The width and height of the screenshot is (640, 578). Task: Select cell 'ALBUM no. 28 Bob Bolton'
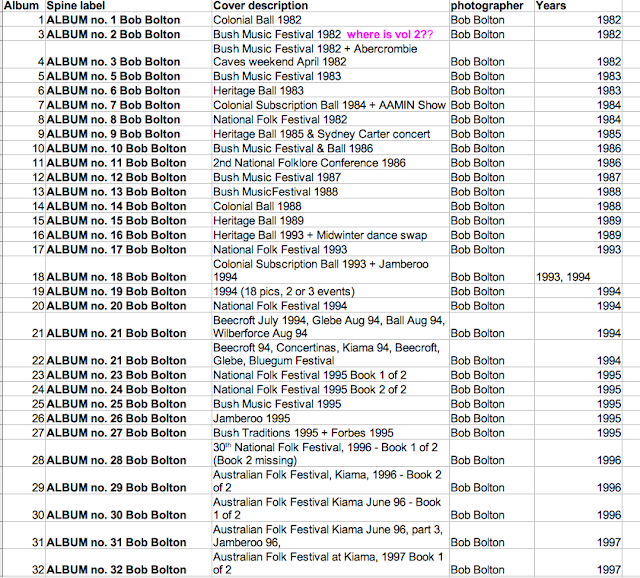tap(128, 454)
